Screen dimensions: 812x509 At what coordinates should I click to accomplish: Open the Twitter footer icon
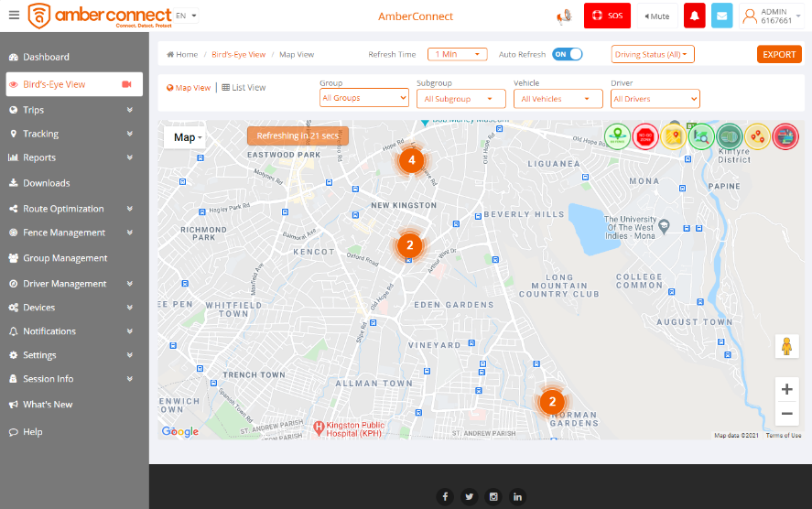coord(470,496)
